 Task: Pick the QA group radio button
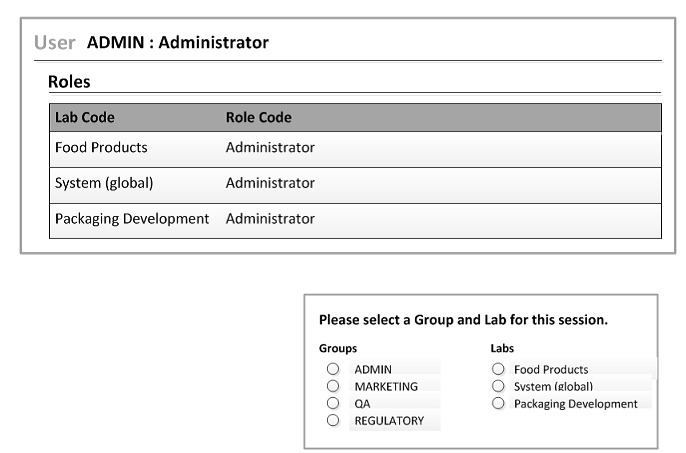[333, 403]
